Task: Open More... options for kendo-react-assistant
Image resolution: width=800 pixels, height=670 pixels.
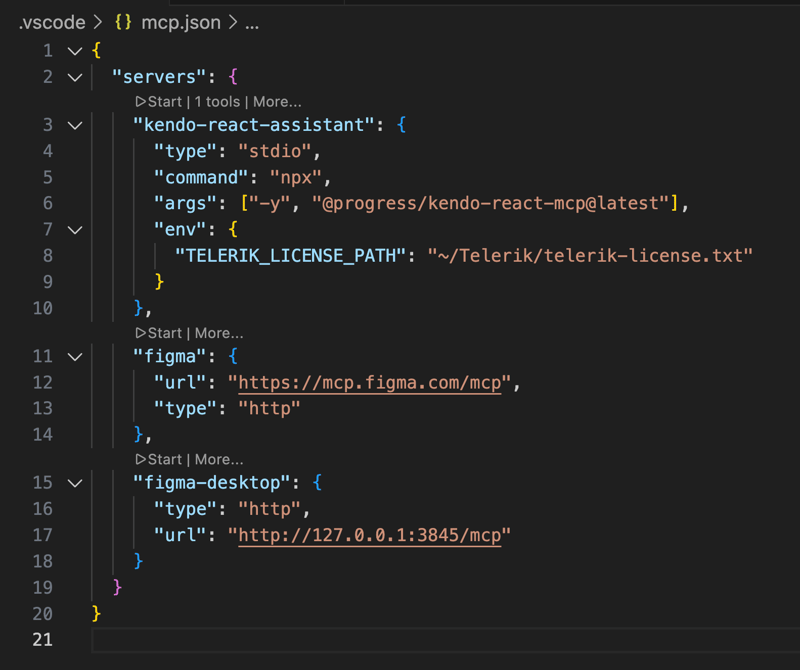Action: pos(277,102)
